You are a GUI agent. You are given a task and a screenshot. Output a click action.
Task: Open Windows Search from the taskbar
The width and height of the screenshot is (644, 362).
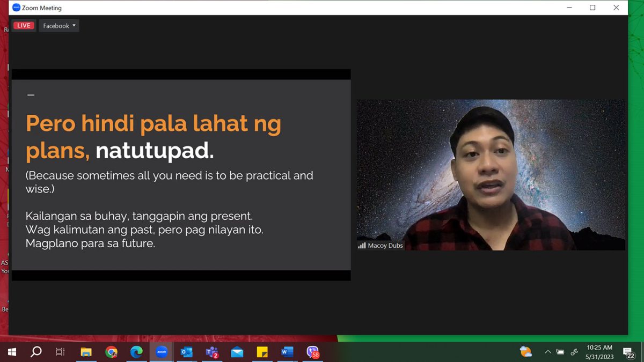click(36, 352)
